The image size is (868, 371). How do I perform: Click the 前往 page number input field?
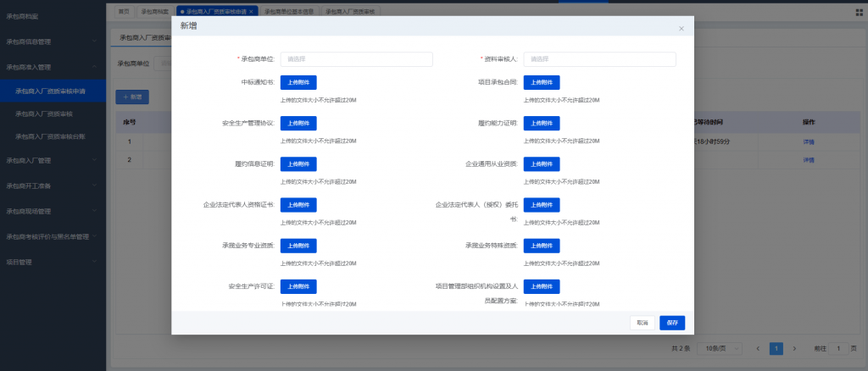click(838, 348)
